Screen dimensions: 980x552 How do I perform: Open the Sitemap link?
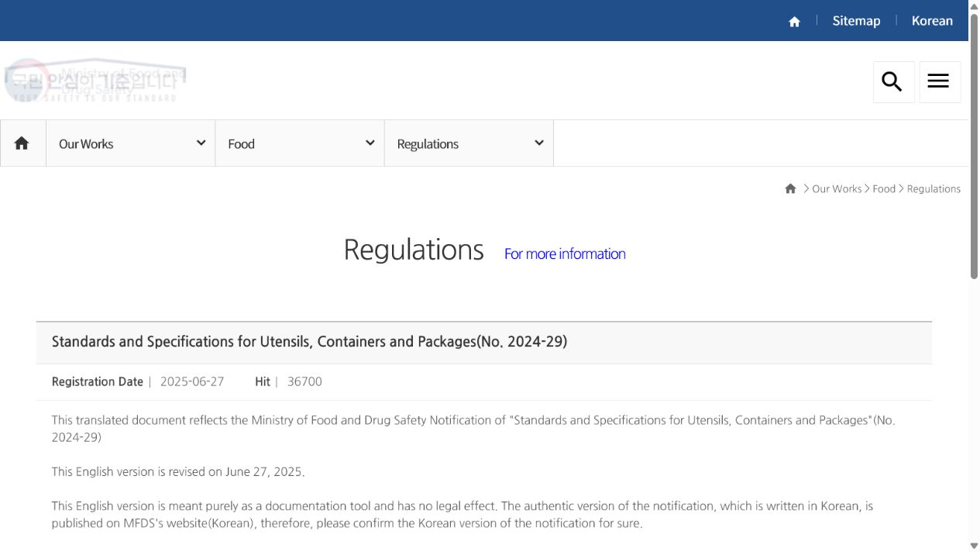click(856, 21)
